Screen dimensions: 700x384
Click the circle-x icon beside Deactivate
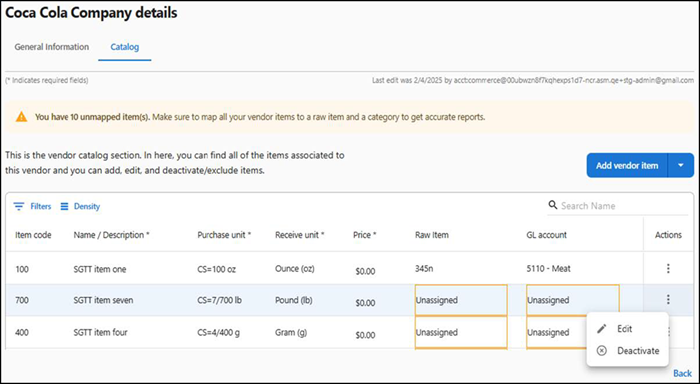(x=602, y=351)
